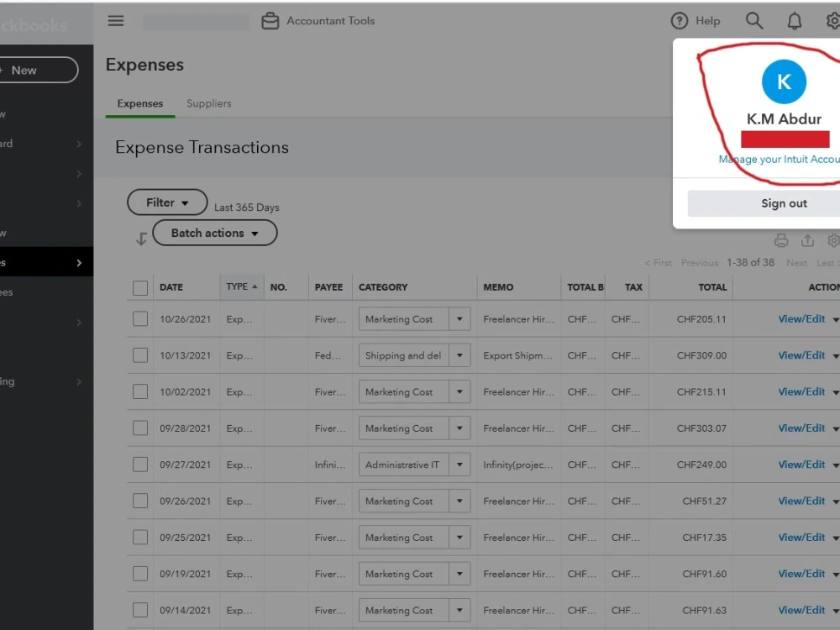Viewport: 840px width, 630px height.
Task: Go to Next page of results
Action: click(x=796, y=262)
